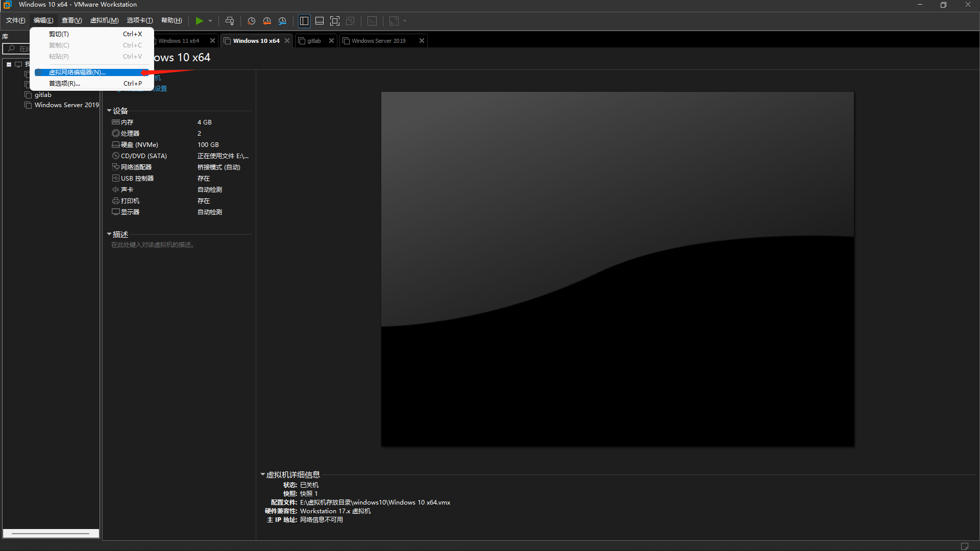Click the 处理器 processor device icon

tap(116, 134)
